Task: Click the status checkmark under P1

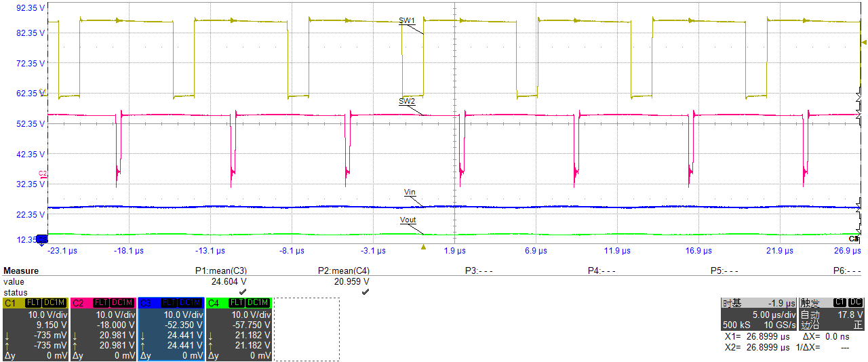Action: (x=243, y=291)
